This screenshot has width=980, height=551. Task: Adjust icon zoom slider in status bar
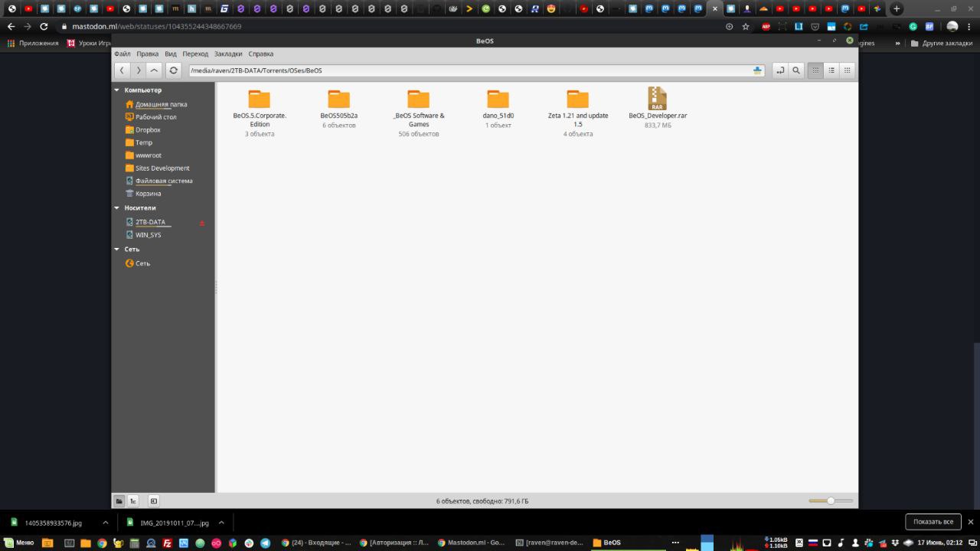(x=831, y=500)
